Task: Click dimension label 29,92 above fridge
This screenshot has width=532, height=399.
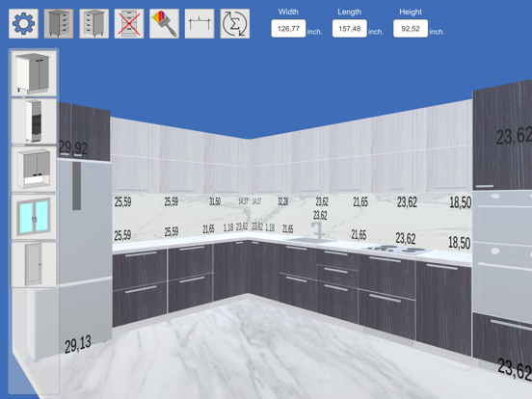Action: (73, 147)
